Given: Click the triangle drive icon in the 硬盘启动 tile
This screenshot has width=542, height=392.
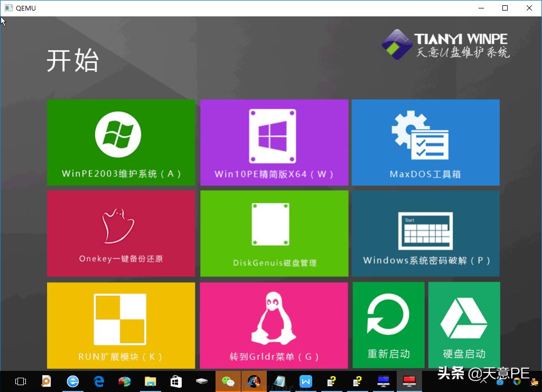Looking at the screenshot, I should (464, 318).
